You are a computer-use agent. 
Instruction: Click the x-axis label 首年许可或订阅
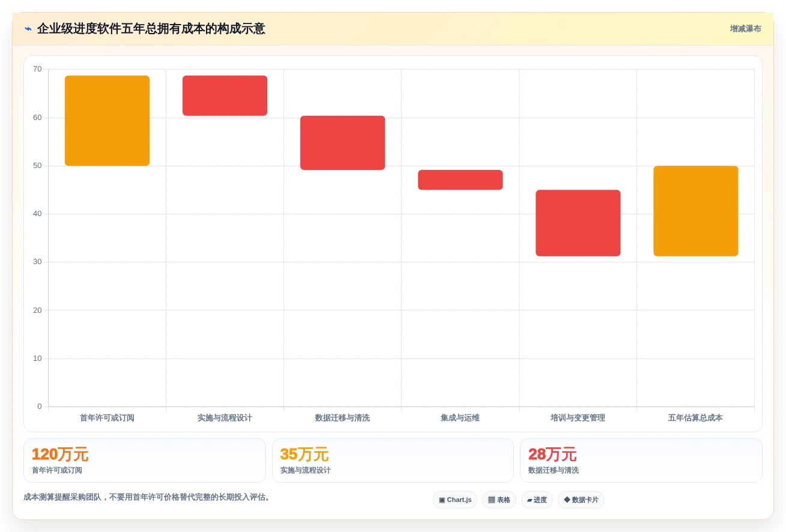tap(107, 418)
